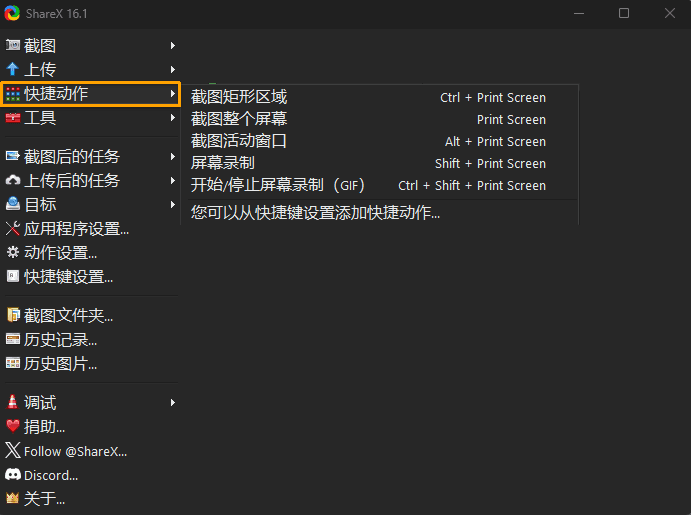Open 快捷键设置... label

pyautogui.click(x=69, y=277)
